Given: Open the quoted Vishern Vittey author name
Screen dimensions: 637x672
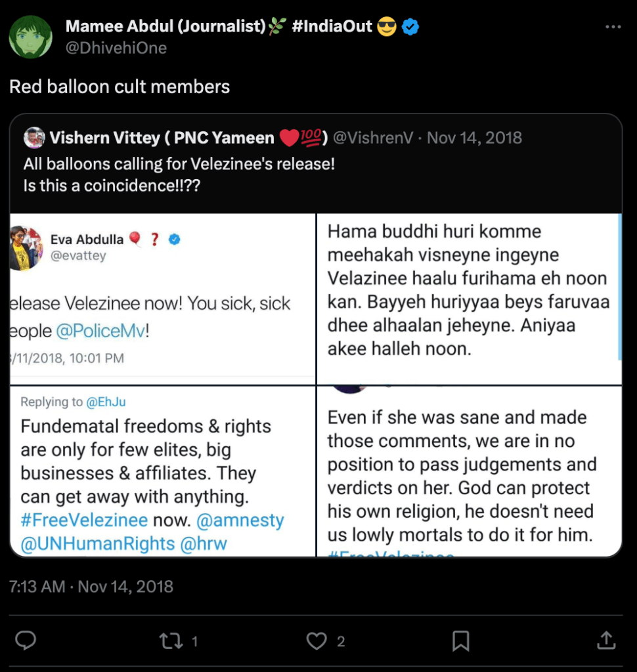Looking at the screenshot, I should click(162, 138).
